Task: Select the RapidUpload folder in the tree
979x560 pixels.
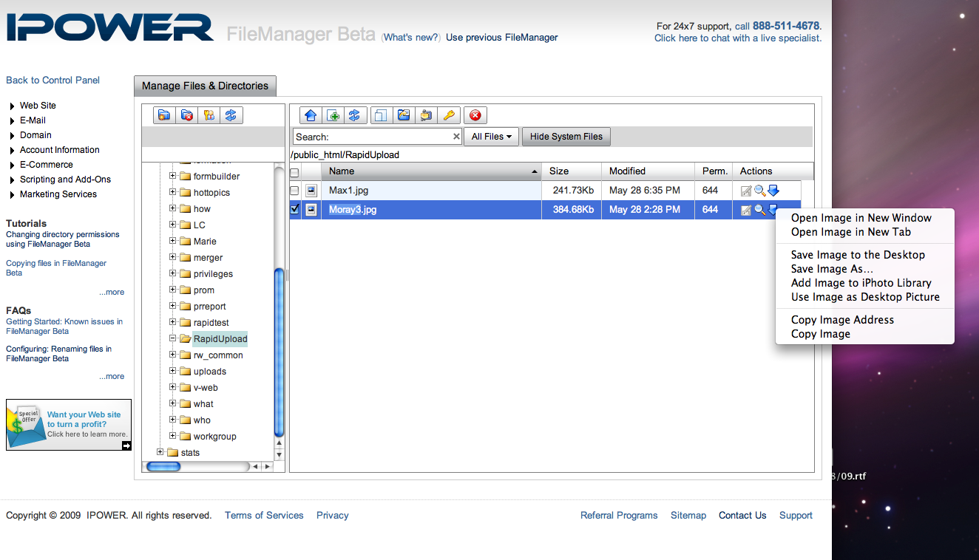Action: 220,339
